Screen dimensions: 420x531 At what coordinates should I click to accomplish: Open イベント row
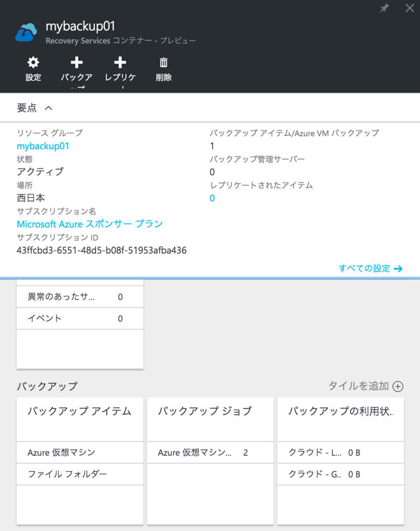click(x=80, y=318)
